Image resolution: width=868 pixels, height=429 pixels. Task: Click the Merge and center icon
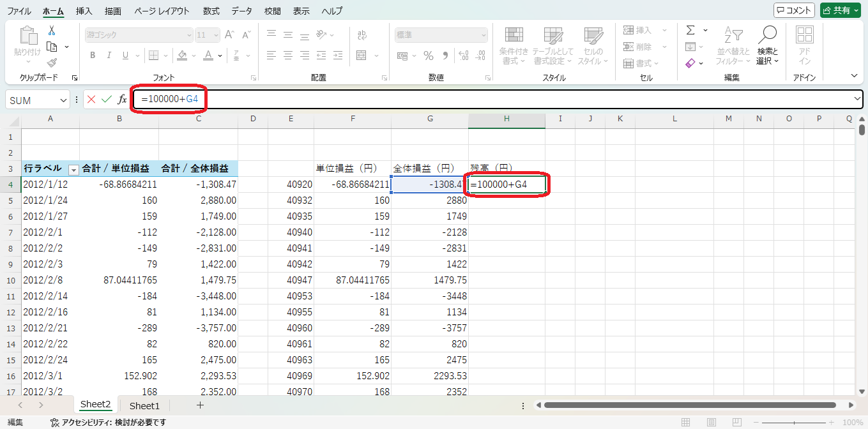click(362, 56)
